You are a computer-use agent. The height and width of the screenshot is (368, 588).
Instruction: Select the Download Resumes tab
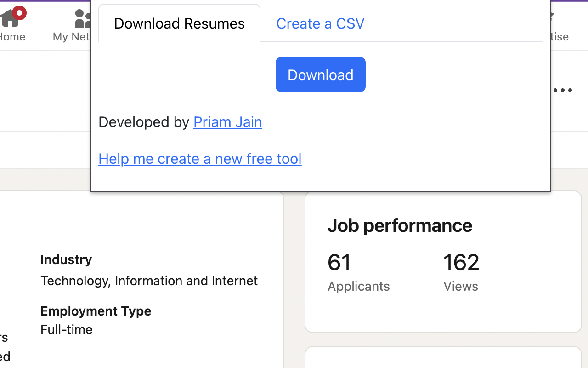pos(179,23)
